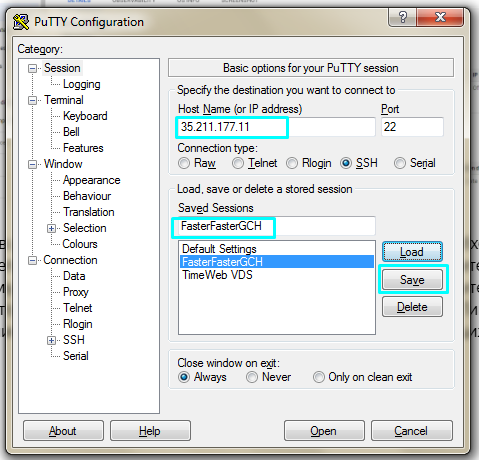
Task: Collapse the Connection tree node
Action: pos(32,260)
